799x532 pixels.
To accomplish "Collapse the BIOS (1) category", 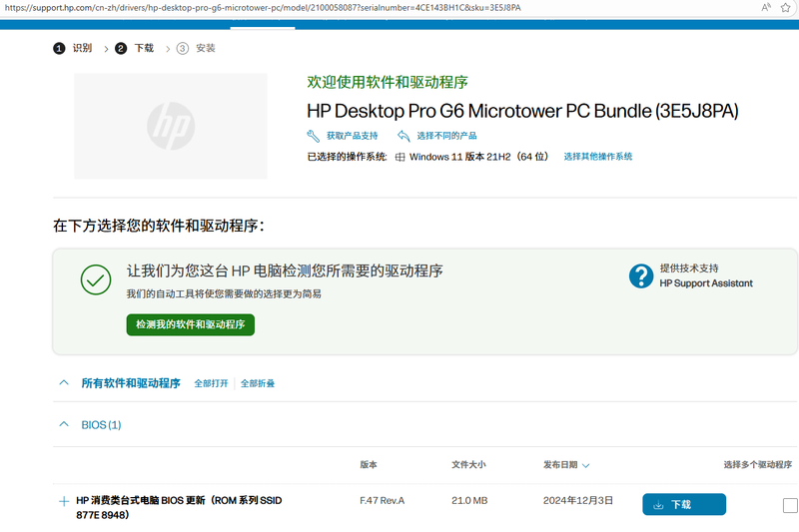I will (x=64, y=425).
